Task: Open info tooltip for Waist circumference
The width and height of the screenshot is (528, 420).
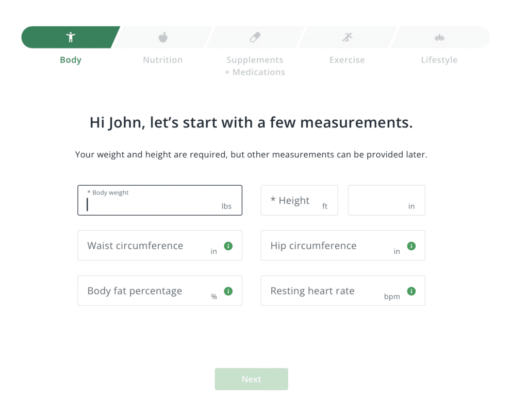Action: pyautogui.click(x=228, y=246)
